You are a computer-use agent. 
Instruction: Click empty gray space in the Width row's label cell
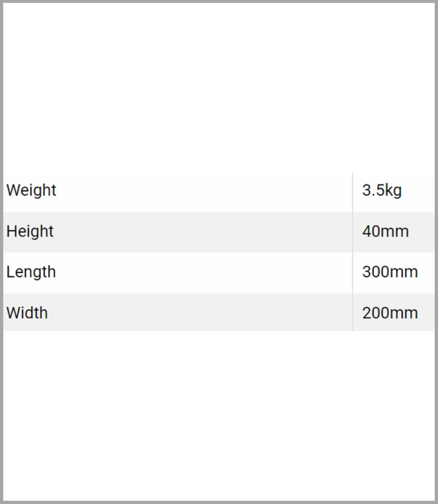202,312
